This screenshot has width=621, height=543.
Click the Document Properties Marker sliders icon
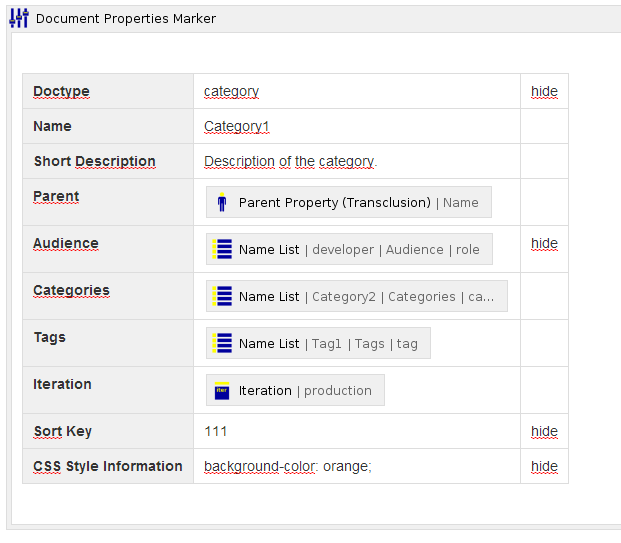[19, 18]
